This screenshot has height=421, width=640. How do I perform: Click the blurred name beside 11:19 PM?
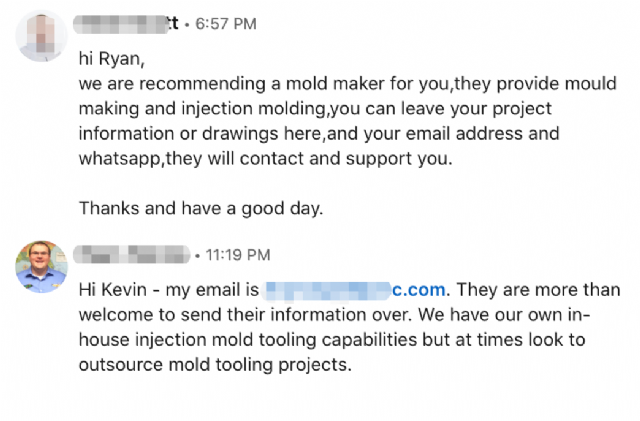coord(132,254)
